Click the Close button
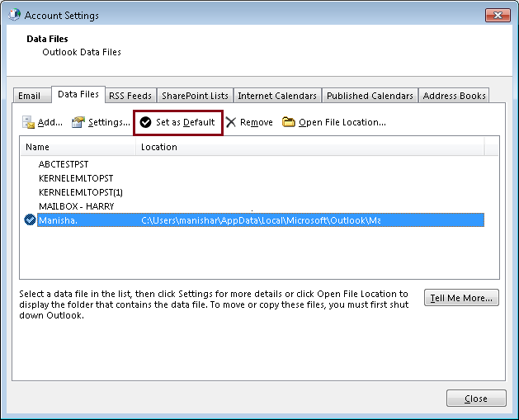Viewport: 519px width, 420px height. (476, 399)
